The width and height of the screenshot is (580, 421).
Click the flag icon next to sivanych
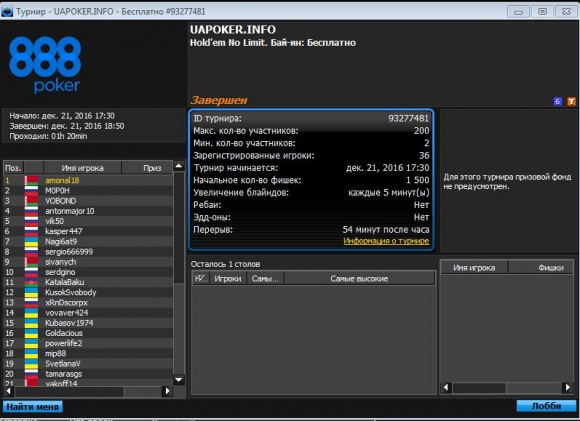31,262
